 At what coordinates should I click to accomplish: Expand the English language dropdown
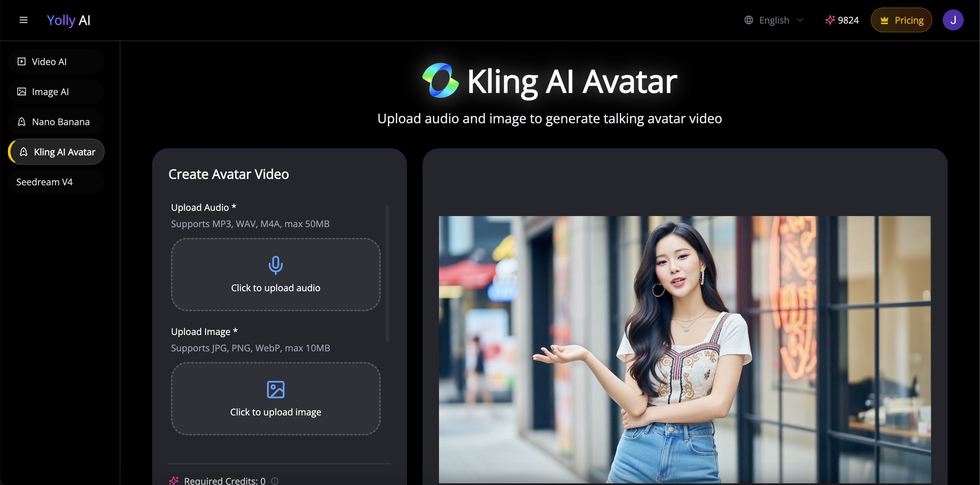pos(774,20)
